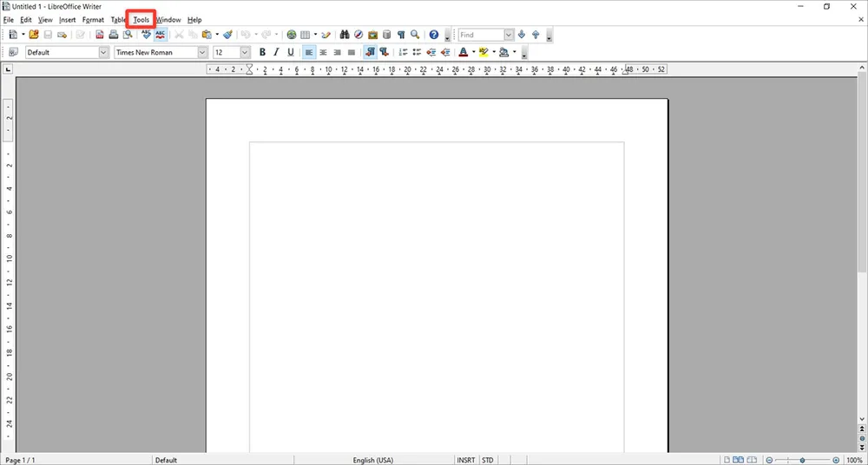Viewport: 868px width, 465px height.
Task: Click the Print printer icon
Action: coord(114,35)
